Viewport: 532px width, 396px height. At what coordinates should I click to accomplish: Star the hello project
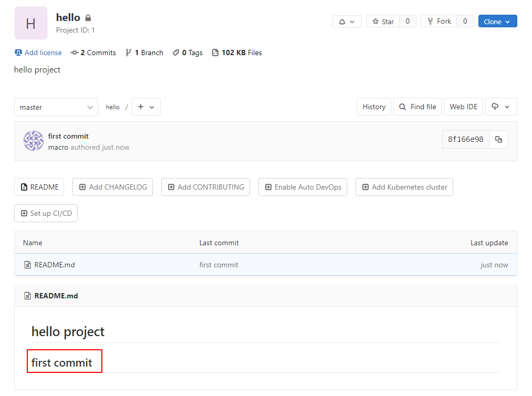[x=383, y=22]
